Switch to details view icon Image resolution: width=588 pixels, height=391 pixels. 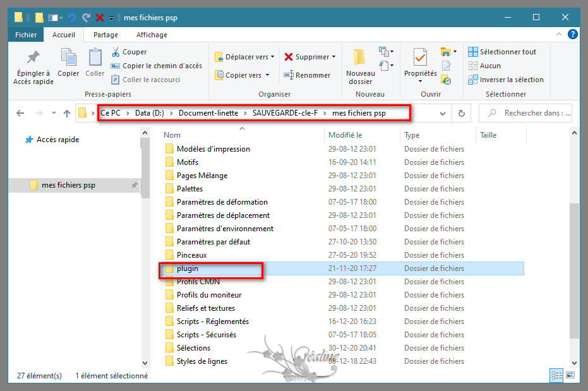pos(556,375)
